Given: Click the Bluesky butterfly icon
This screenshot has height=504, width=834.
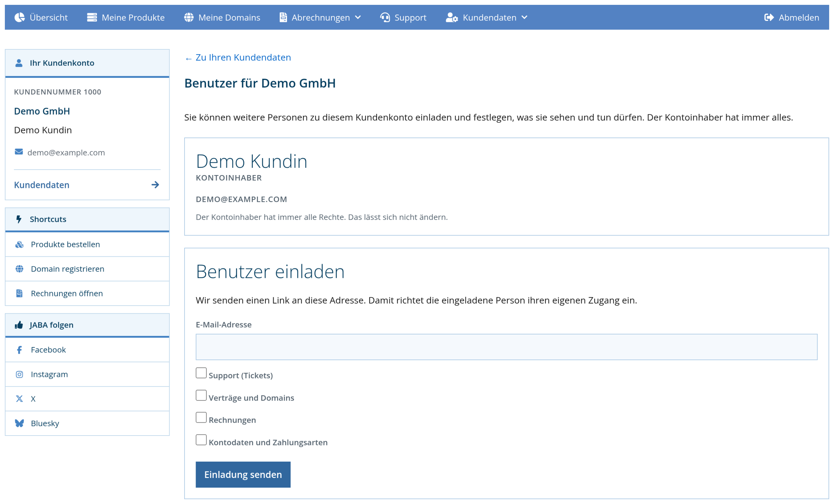Looking at the screenshot, I should (19, 423).
